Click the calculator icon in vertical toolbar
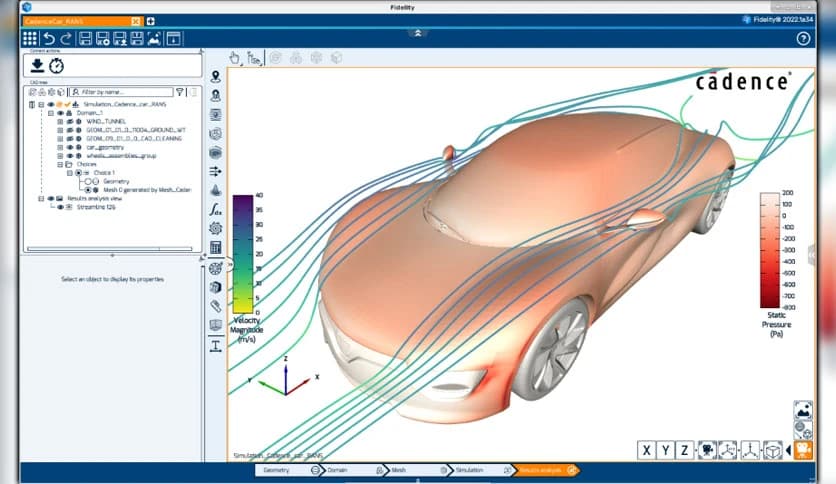 click(215, 248)
